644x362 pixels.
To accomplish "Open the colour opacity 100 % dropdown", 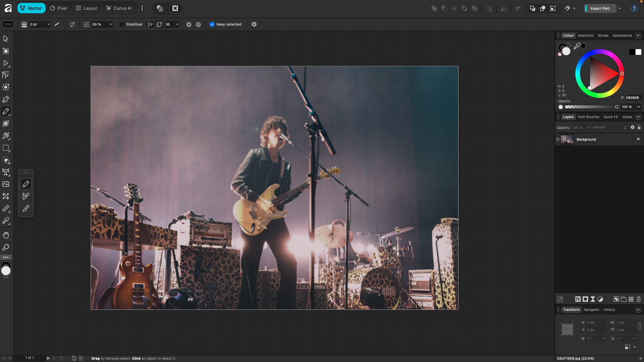I will click(x=639, y=107).
